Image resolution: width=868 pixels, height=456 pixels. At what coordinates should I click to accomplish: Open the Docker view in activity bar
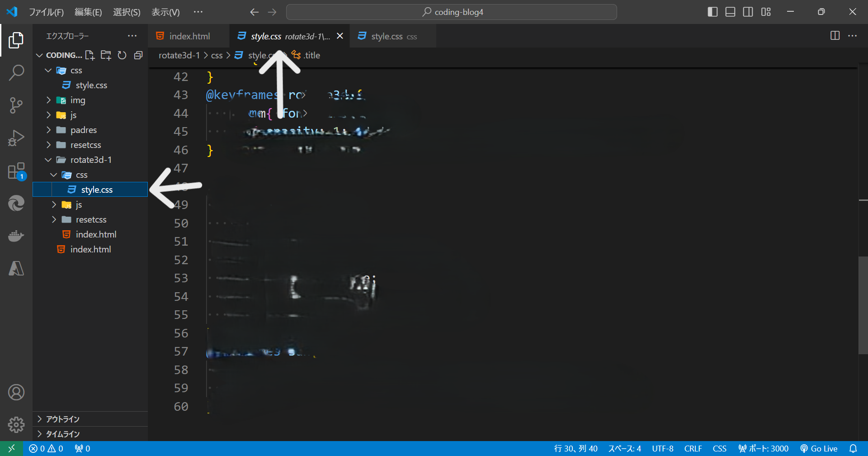coord(16,236)
